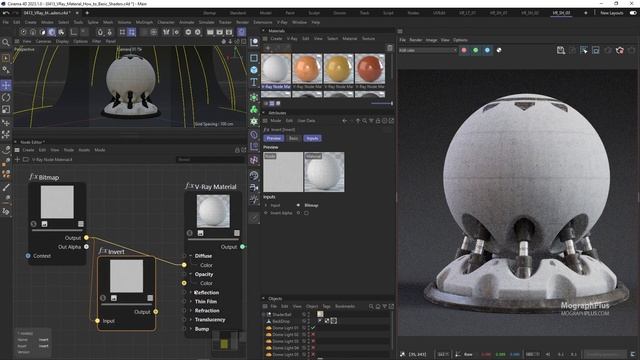Image resolution: width=640 pixels, height=360 pixels.
Task: Collapse the Opacity section in node
Action: click(191, 274)
